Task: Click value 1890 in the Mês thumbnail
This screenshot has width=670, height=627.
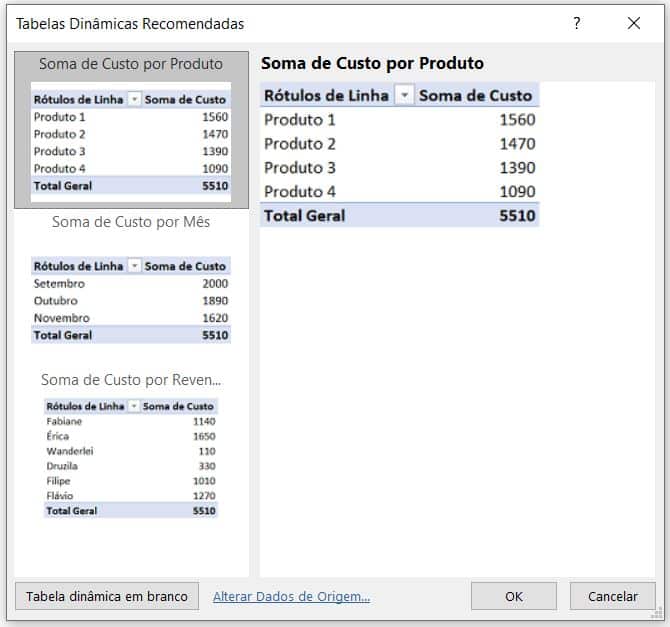Action: [215, 300]
